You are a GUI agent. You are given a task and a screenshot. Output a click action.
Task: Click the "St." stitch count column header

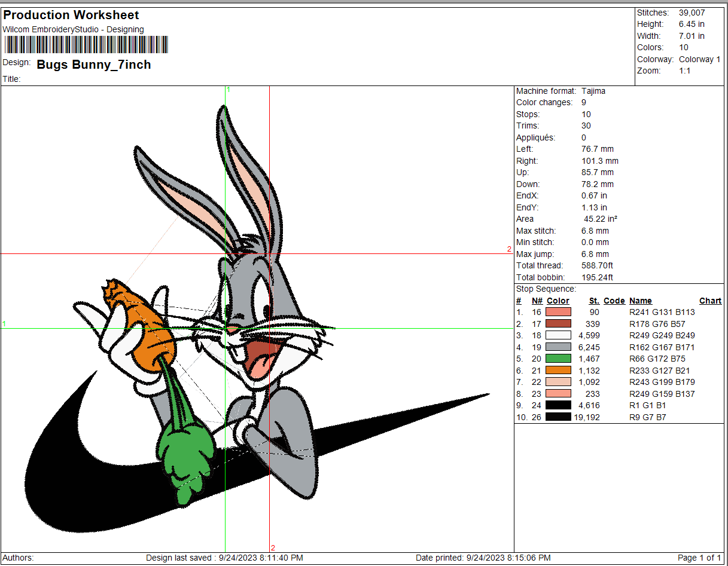point(594,301)
